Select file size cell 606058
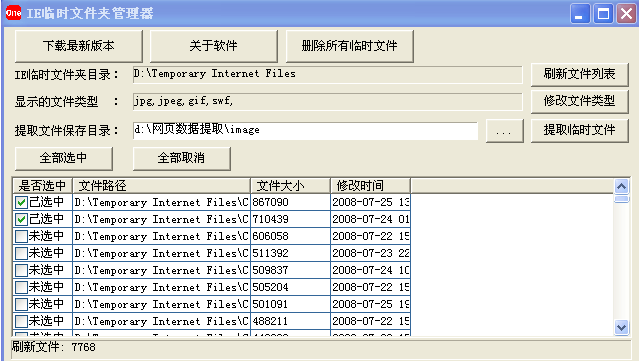 (x=290, y=236)
